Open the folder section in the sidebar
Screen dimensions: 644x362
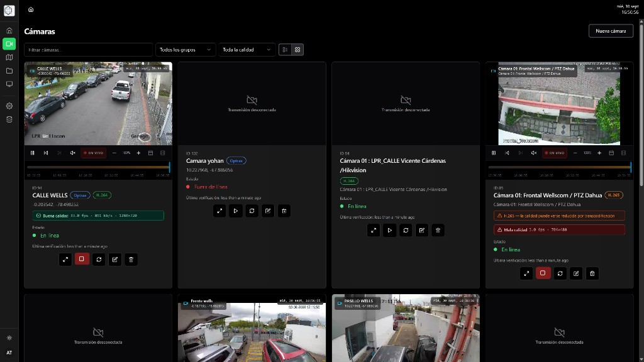9,71
